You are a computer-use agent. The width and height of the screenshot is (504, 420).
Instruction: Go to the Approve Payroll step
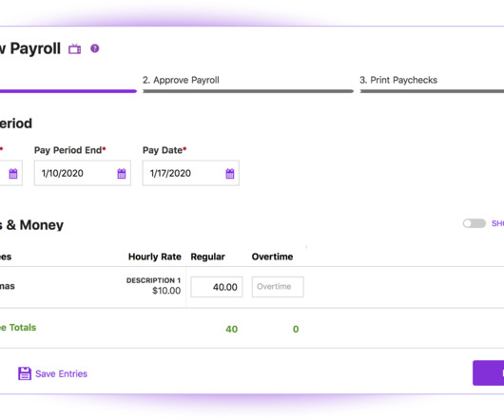(181, 80)
